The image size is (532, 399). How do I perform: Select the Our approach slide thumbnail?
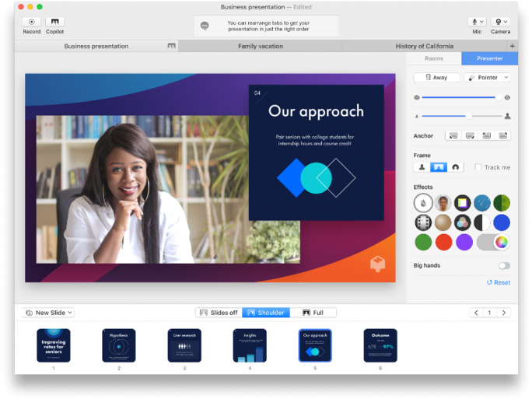pos(315,345)
